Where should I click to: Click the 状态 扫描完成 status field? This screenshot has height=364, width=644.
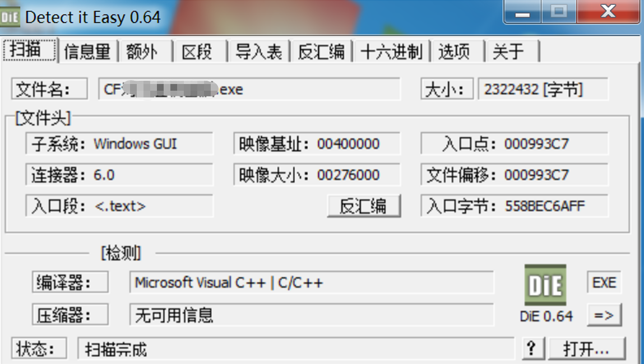tap(296, 349)
